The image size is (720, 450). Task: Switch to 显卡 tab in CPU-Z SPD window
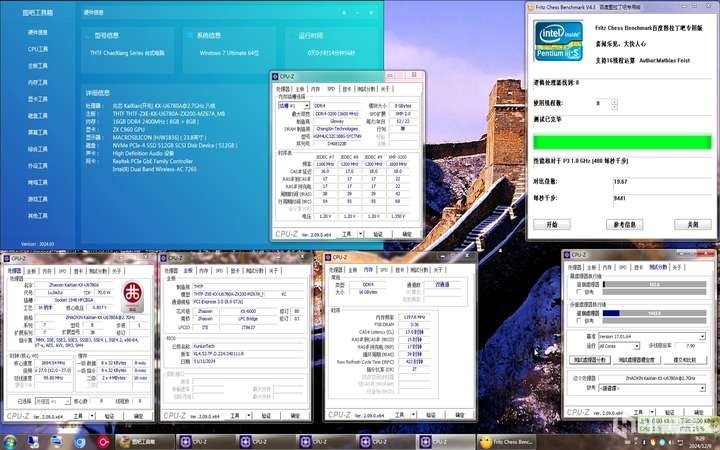click(x=347, y=89)
